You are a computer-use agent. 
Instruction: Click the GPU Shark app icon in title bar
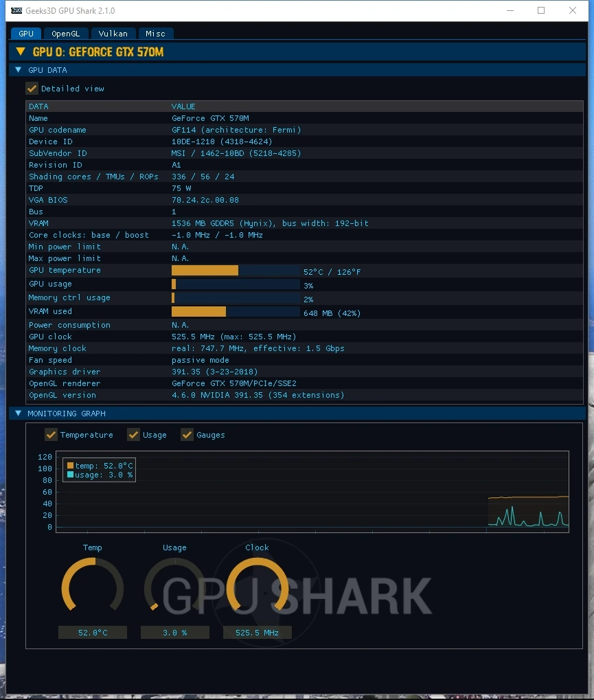click(x=16, y=11)
